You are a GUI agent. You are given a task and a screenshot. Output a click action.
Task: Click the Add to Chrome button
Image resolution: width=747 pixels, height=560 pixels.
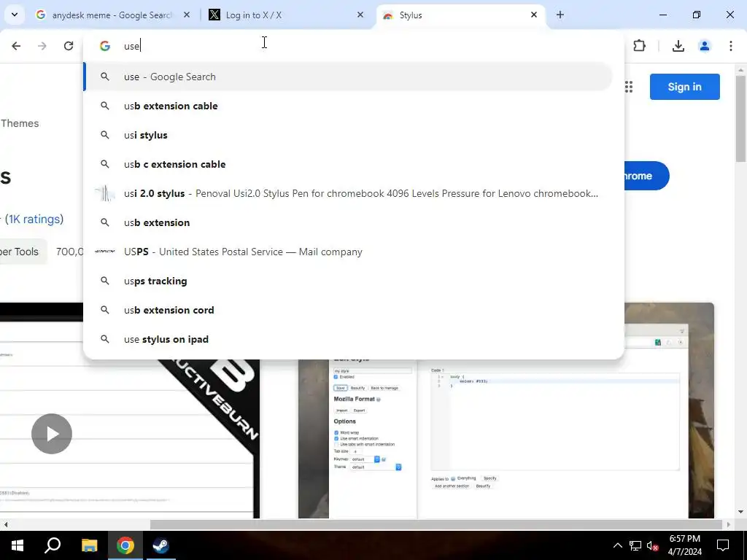click(646, 176)
